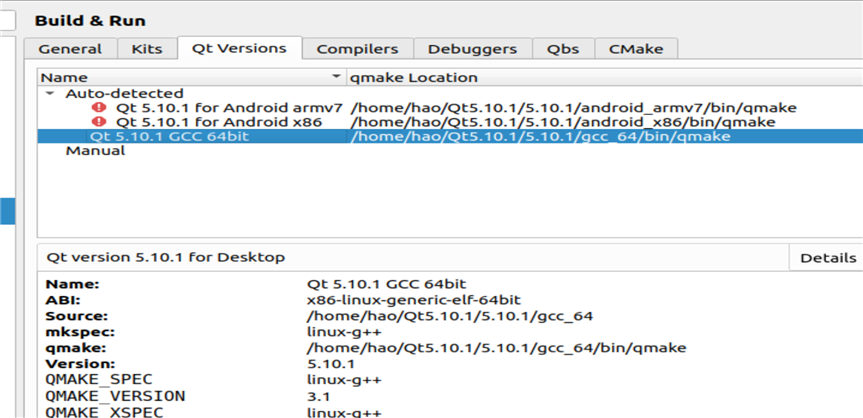Click the Name value Qt 5.10.1 GCC 64bit
The width and height of the screenshot is (863, 418).
point(386,284)
